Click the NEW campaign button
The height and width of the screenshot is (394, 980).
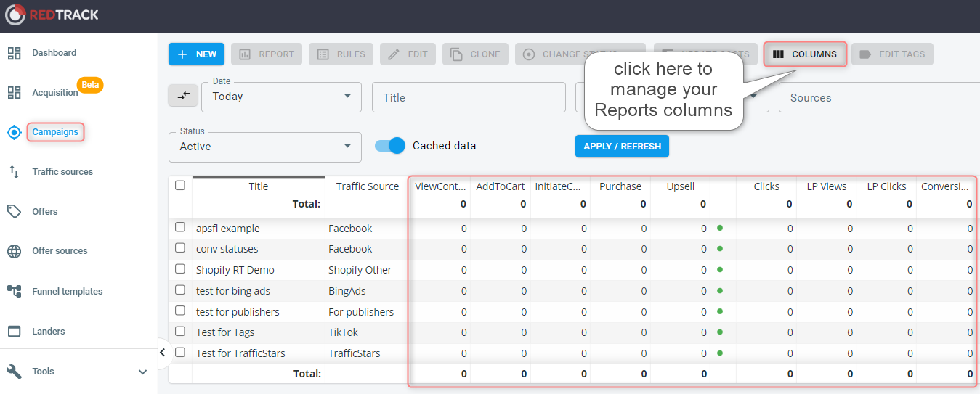[x=197, y=54]
